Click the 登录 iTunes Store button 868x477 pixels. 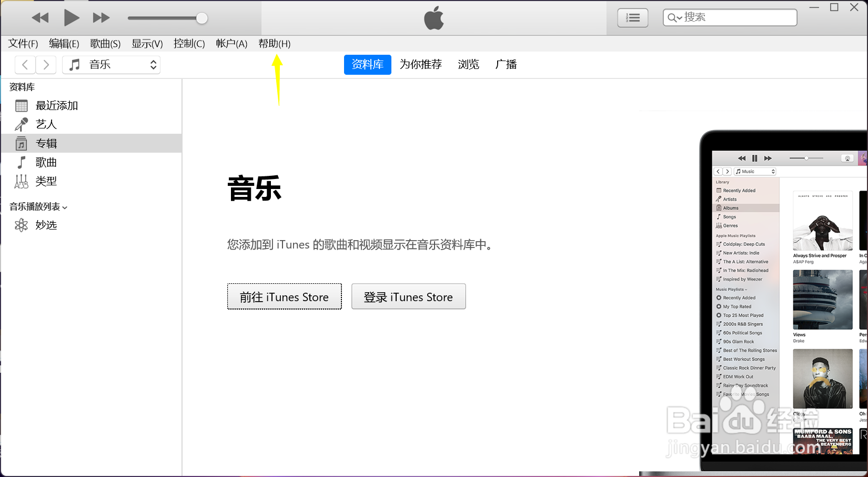tap(409, 297)
